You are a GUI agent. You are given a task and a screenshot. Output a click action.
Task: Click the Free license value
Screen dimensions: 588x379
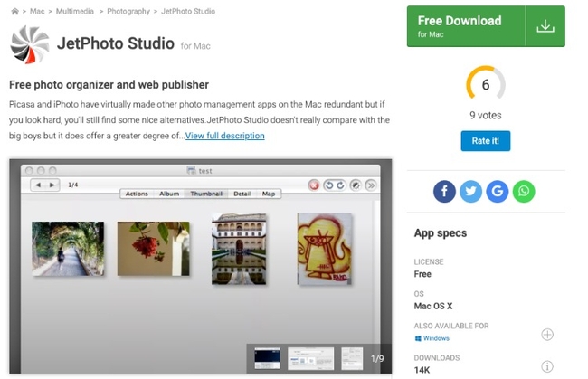pyautogui.click(x=422, y=274)
